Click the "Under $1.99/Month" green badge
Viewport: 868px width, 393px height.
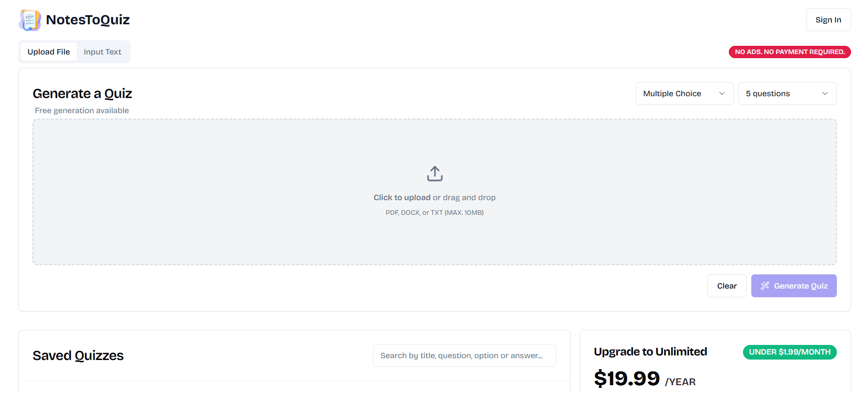click(x=789, y=352)
